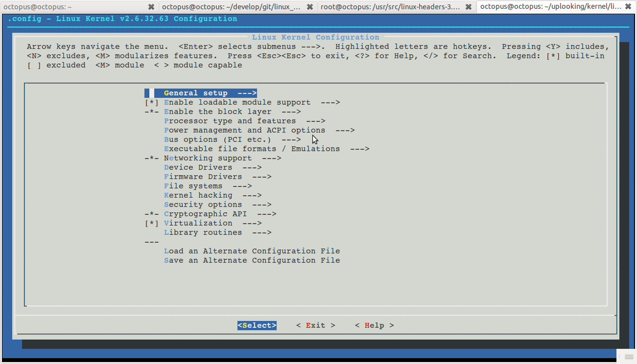Open Bus options (PCI etc.) submenu

click(x=233, y=139)
